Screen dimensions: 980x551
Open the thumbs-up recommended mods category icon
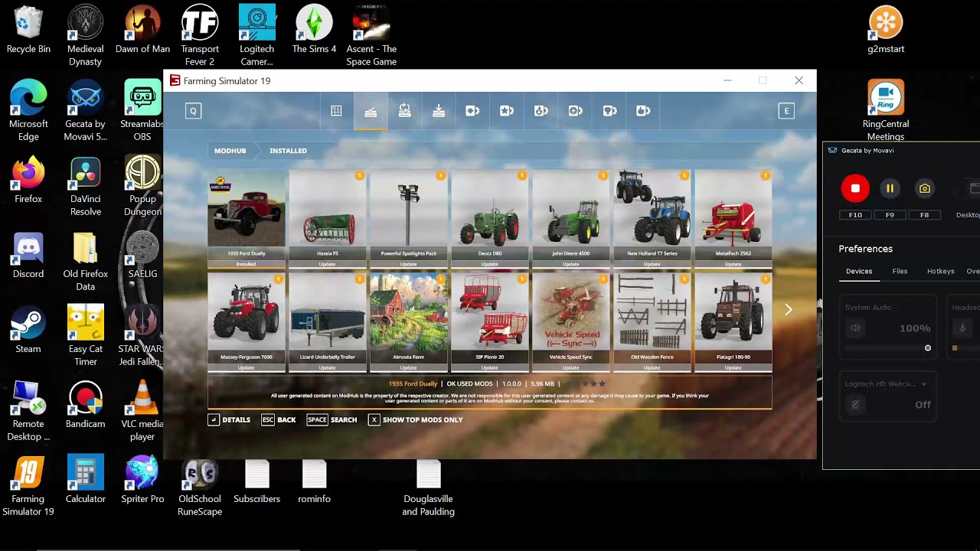pyautogui.click(x=643, y=111)
